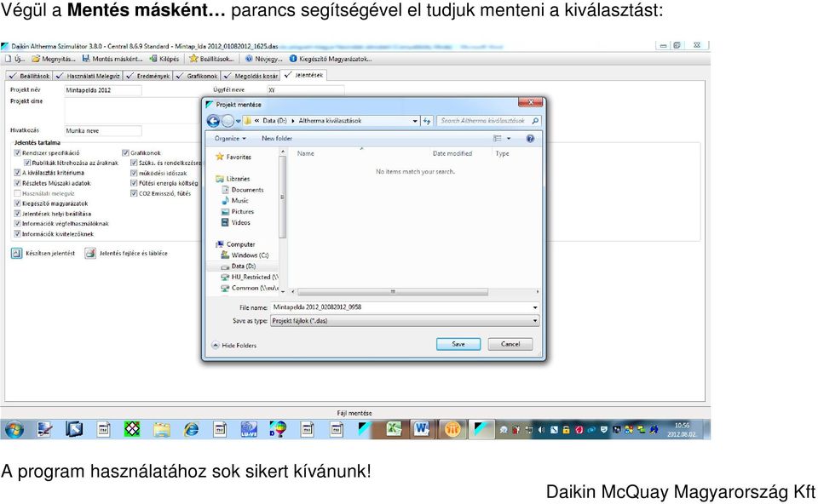Click the Új (new project) toolbar icon
The height and width of the screenshot is (504, 818).
click(x=9, y=59)
